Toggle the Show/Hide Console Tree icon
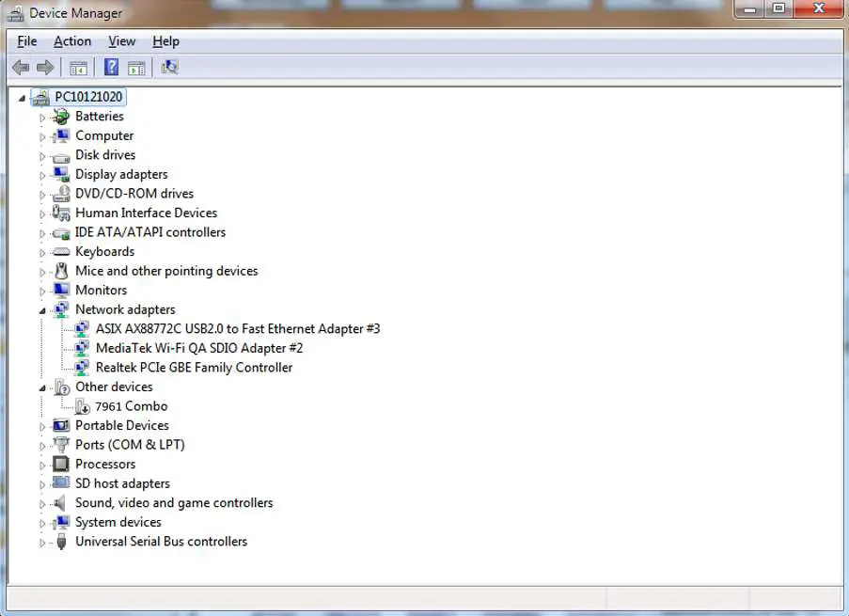 pos(78,67)
